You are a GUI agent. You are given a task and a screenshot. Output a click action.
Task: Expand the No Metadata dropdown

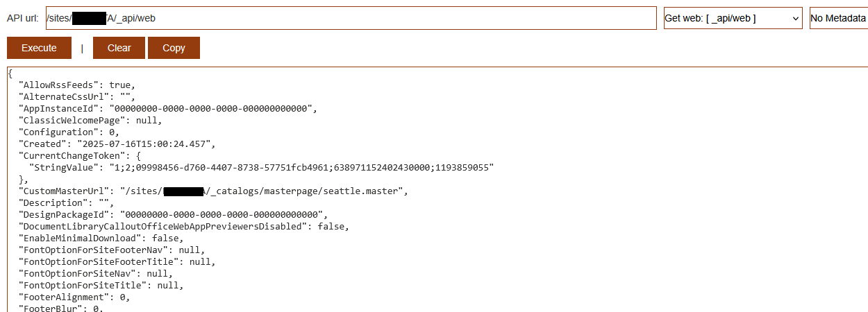pos(838,18)
